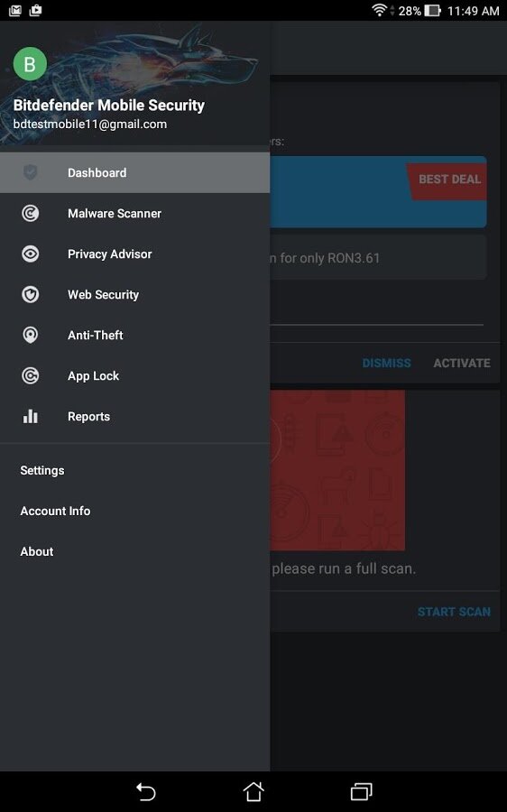Tap the ACTIVATE button
The height and width of the screenshot is (812, 507).
(462, 363)
